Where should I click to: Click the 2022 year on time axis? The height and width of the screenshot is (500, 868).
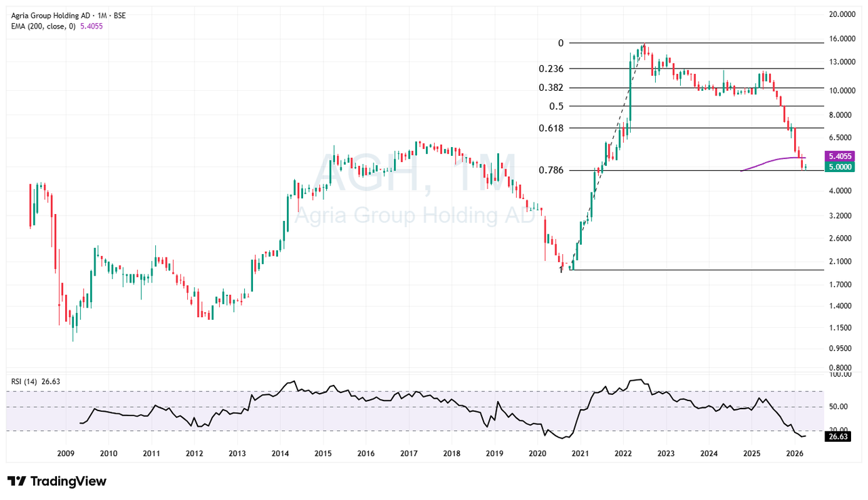[x=623, y=453]
